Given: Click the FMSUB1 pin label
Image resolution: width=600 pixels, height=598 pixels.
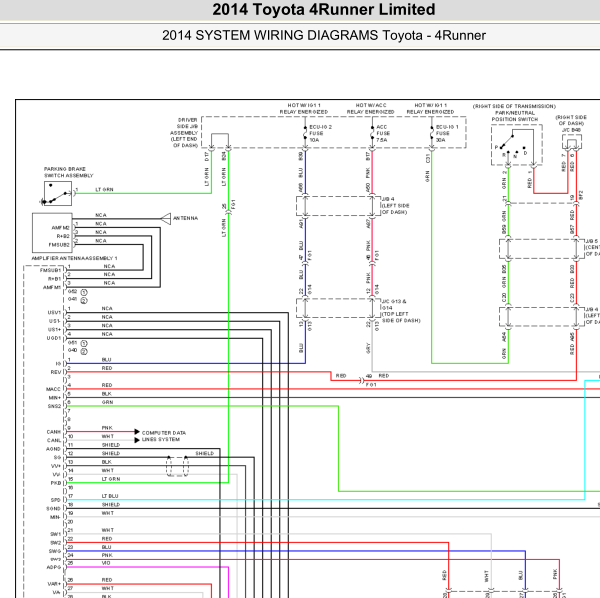Looking at the screenshot, I should coord(50,270).
